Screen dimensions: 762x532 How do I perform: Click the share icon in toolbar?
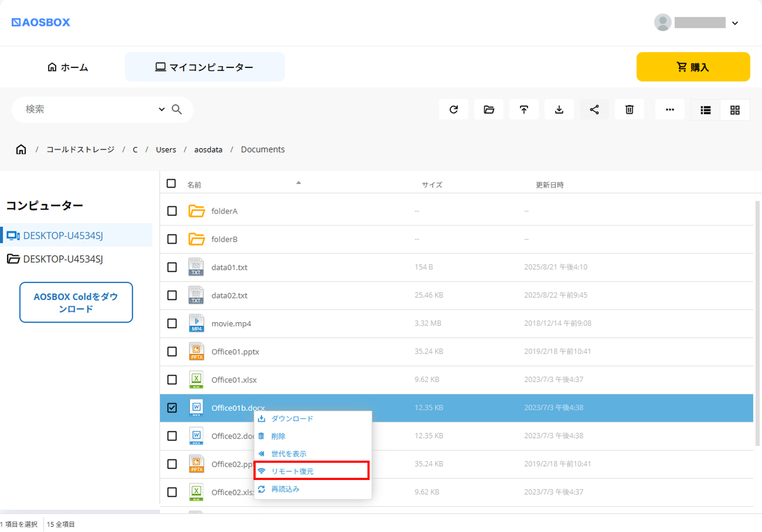[594, 110]
